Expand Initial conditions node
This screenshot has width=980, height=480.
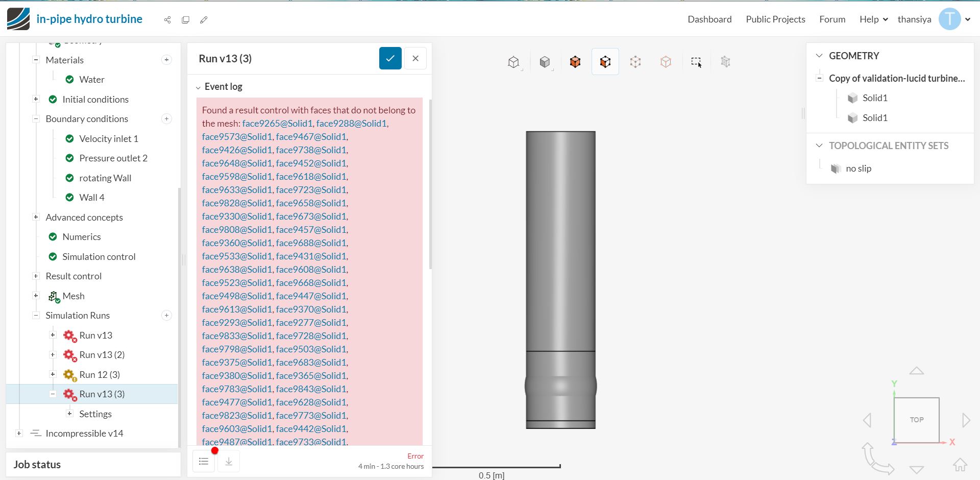pyautogui.click(x=36, y=99)
